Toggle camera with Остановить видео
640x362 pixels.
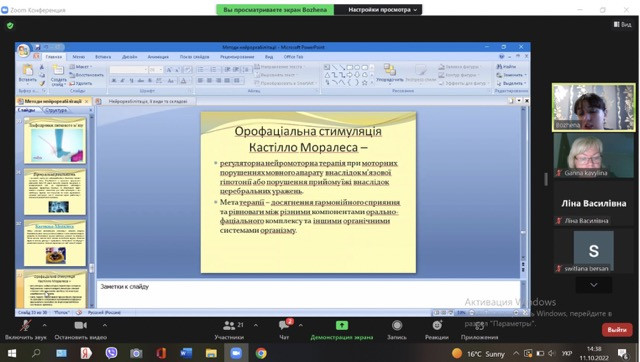(x=80, y=330)
